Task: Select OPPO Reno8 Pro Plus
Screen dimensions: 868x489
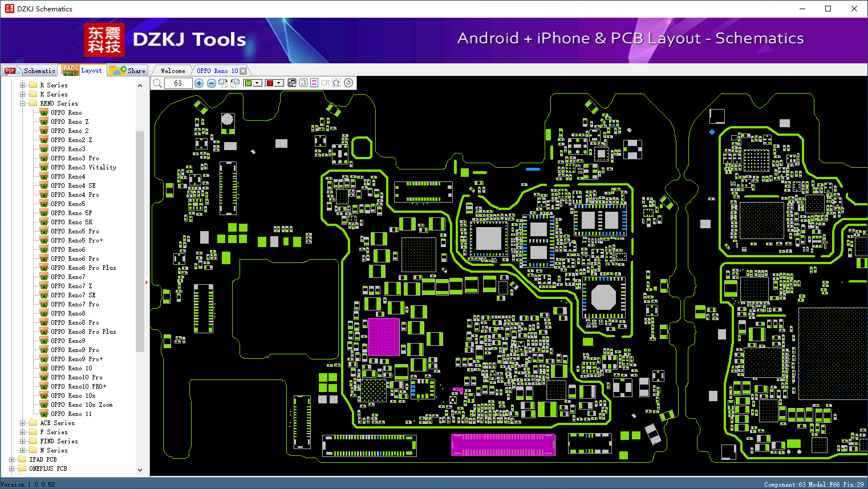Action: (83, 332)
